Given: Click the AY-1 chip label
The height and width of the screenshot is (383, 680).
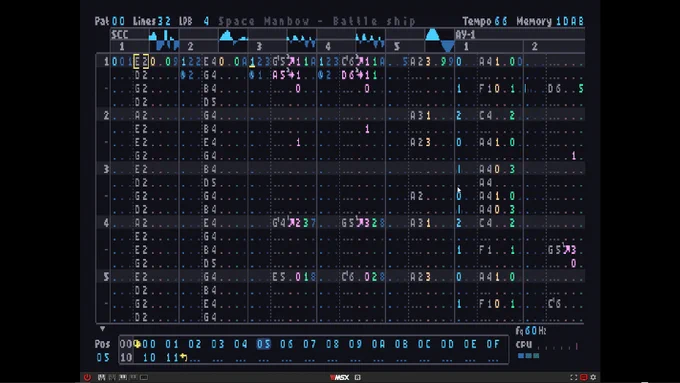Looking at the screenshot, I should point(466,35).
